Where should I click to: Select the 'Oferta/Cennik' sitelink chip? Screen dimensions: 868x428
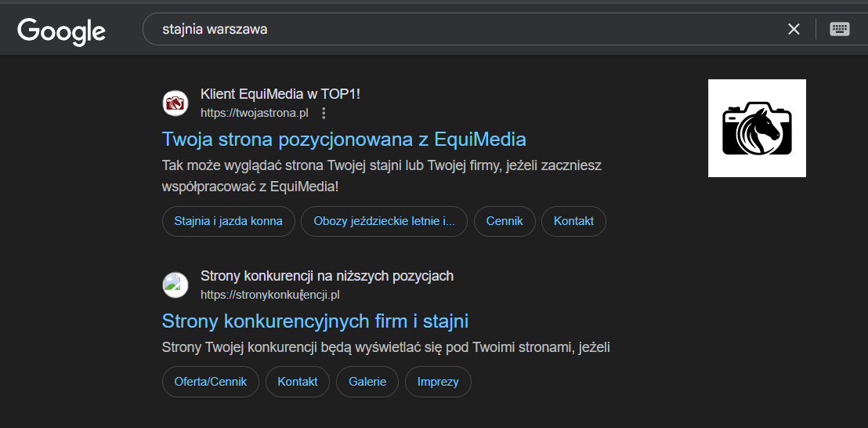[x=210, y=382]
